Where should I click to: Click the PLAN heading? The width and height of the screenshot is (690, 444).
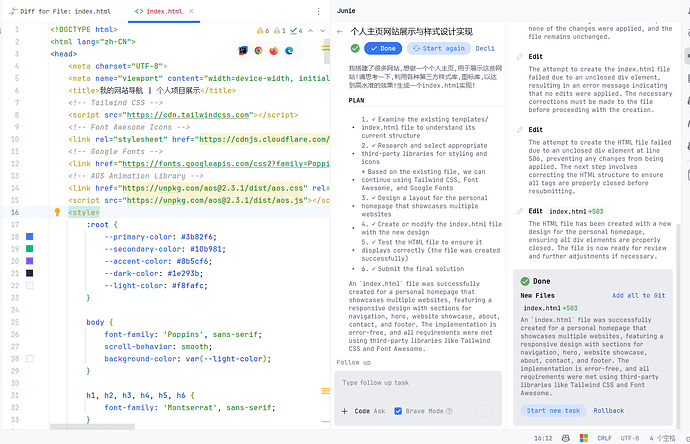tap(356, 100)
